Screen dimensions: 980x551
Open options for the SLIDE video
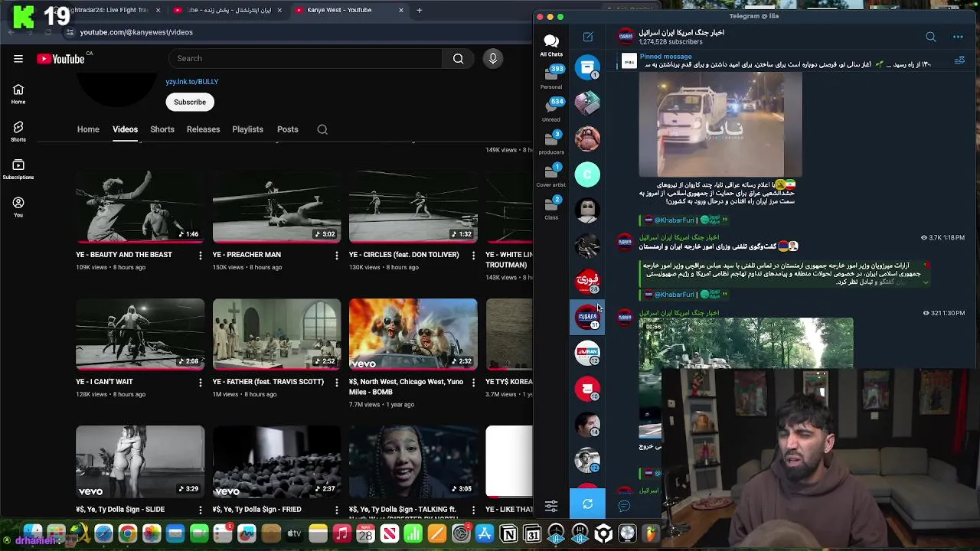click(200, 510)
